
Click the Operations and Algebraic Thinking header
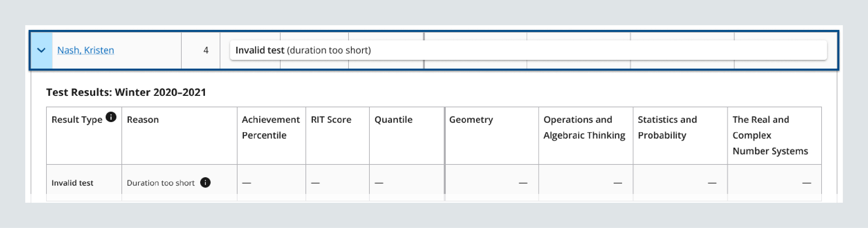coord(584,127)
